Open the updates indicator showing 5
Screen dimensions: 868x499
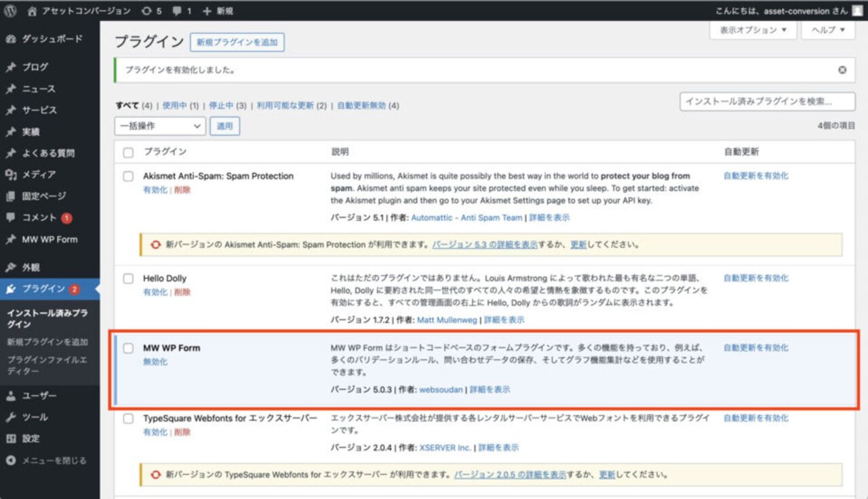click(152, 11)
